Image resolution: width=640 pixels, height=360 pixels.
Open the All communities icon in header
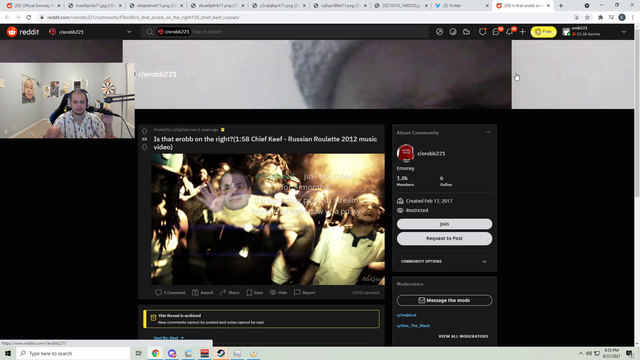453,32
